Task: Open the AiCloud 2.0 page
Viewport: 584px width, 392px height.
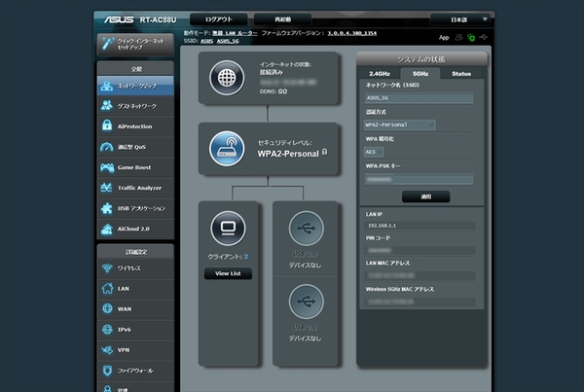Action: 135,229
